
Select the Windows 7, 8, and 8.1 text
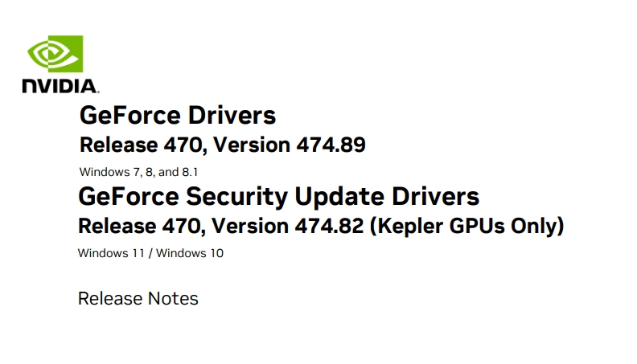point(138,172)
